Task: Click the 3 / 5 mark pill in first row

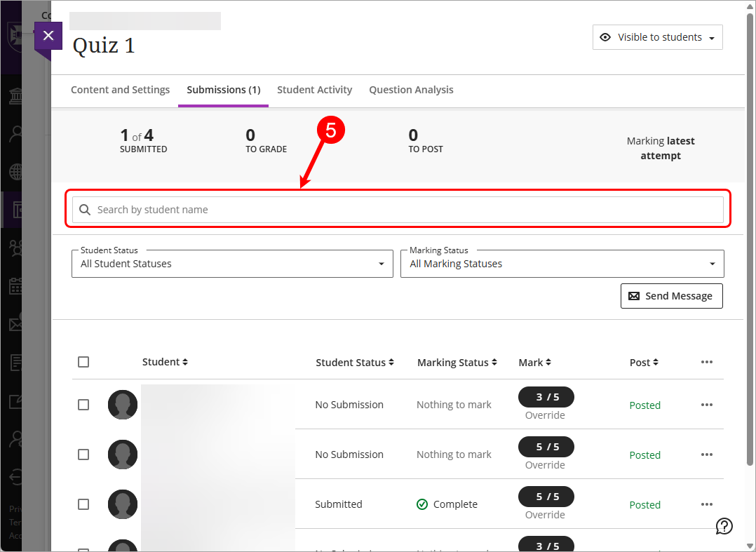Action: (546, 397)
